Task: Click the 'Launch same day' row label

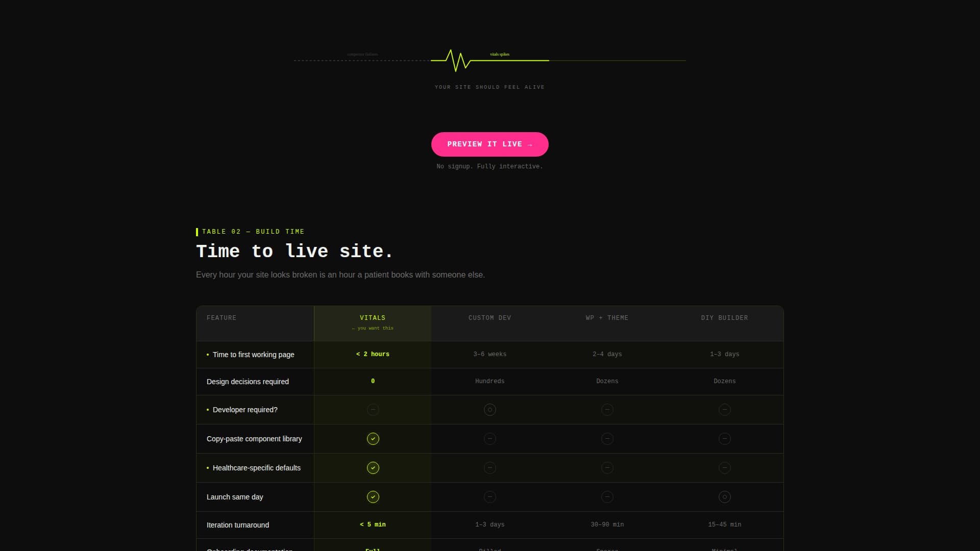Action: 235,497
